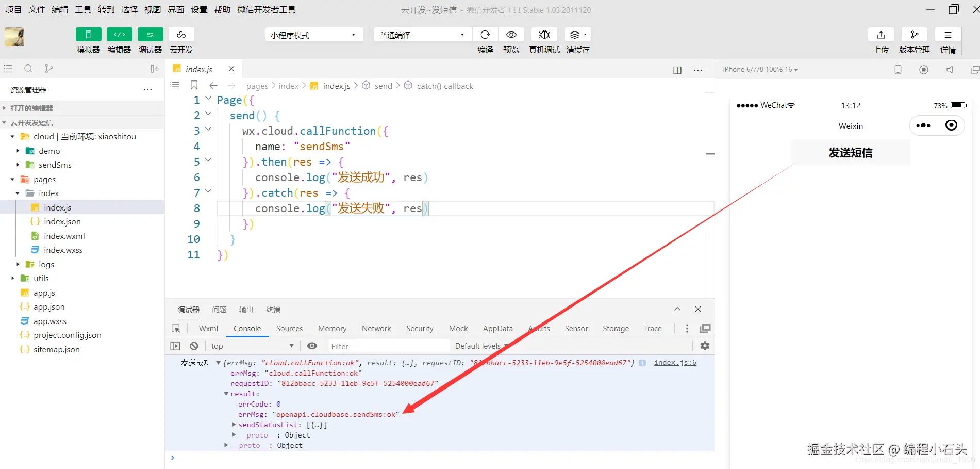Expand the open editors section
980x469 pixels.
pyautogui.click(x=82, y=108)
